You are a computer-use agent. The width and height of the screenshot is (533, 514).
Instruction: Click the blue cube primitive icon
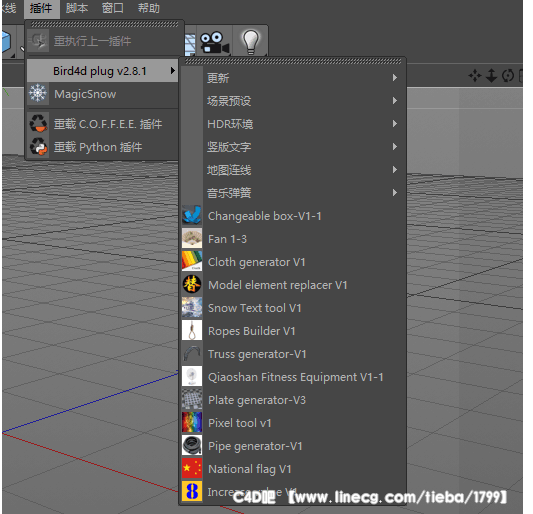pos(6,42)
